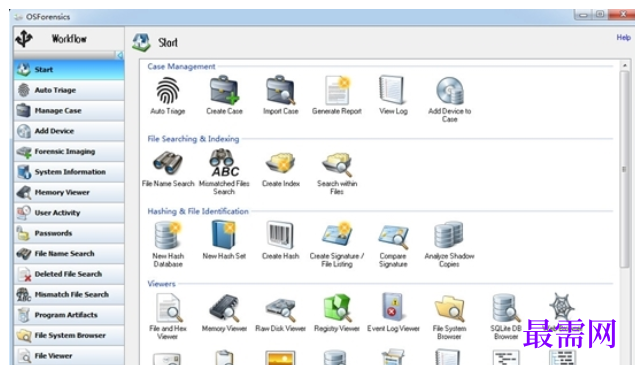Open the Raw Disk Viewer icon

(280, 309)
